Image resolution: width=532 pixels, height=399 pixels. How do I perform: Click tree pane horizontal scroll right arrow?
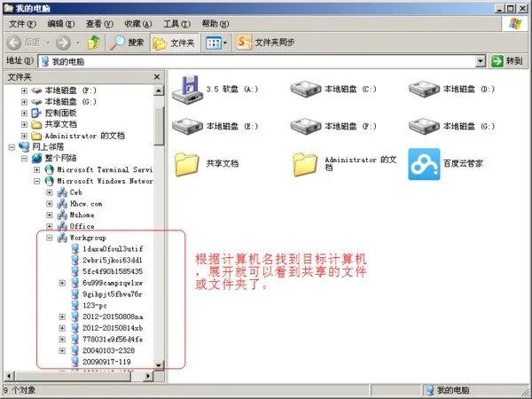[147, 376]
